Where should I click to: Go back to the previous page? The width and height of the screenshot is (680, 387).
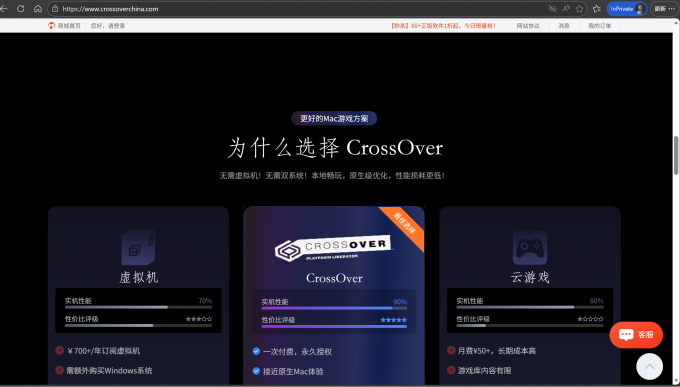tap(4, 9)
